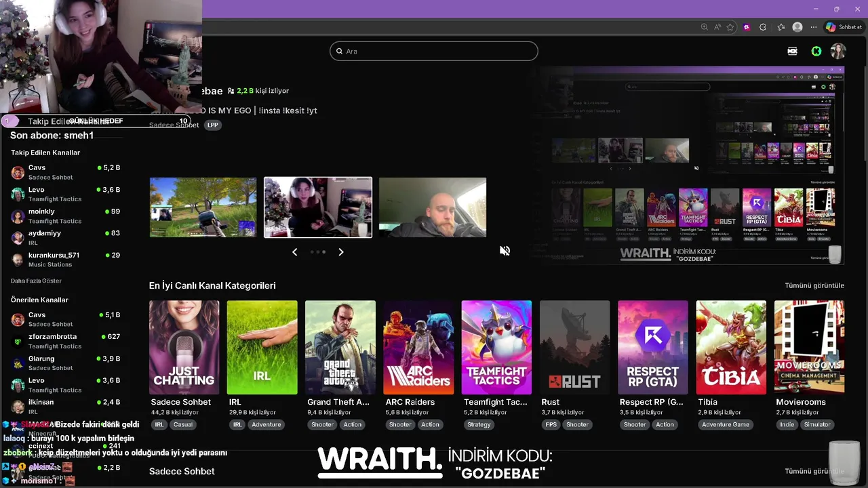Click moinkly channel name in sidebar
The image size is (868, 488).
pos(41,211)
